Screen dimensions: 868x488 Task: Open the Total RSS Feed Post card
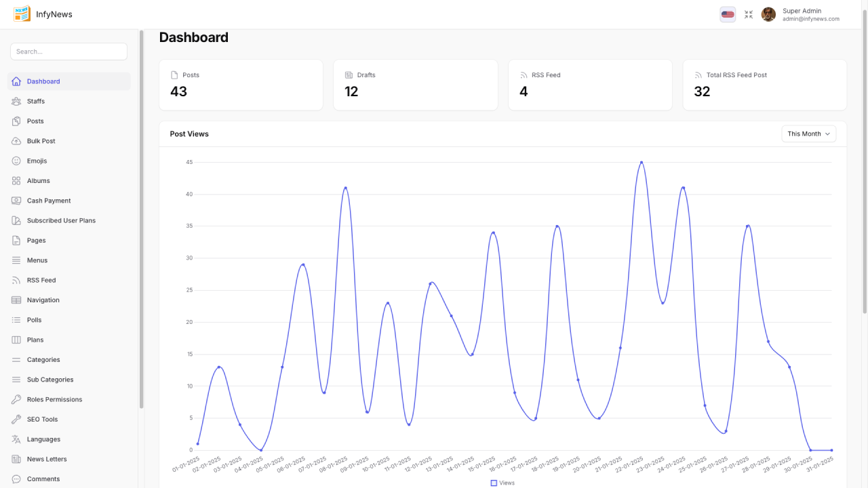[x=764, y=85]
